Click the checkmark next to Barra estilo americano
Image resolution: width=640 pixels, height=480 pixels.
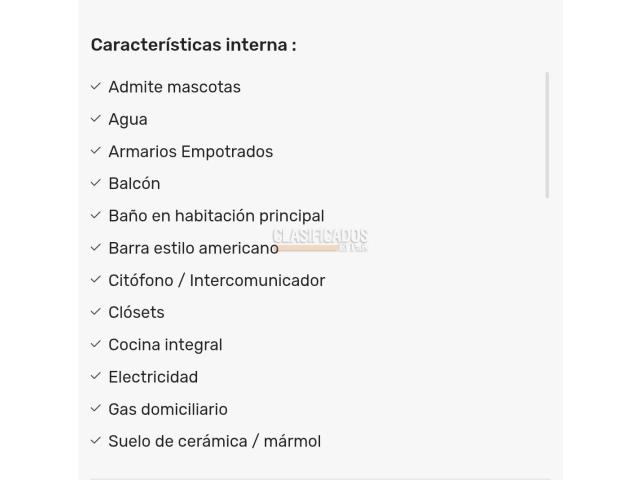pos(96,247)
